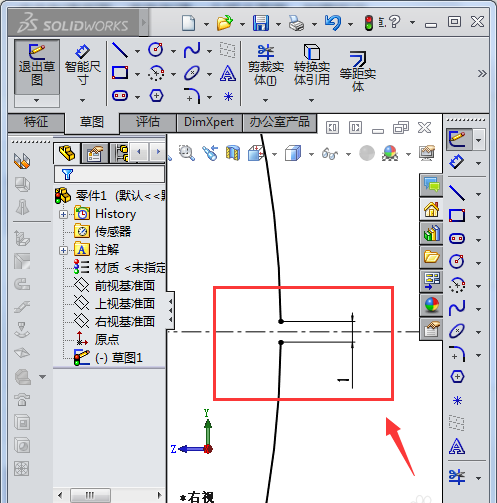Screen dimensions: 497x503
Task: Expand the History tree node
Action: pos(63,214)
